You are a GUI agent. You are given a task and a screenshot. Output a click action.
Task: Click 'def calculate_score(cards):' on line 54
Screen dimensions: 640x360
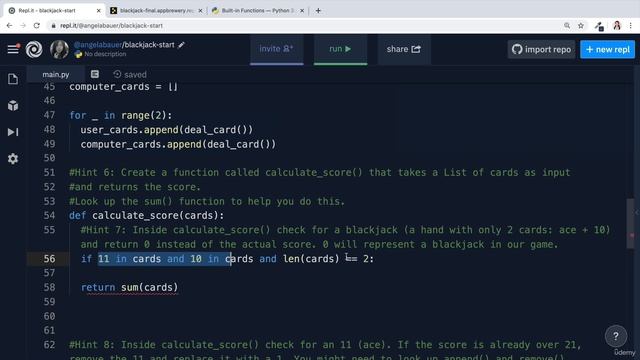click(x=147, y=215)
